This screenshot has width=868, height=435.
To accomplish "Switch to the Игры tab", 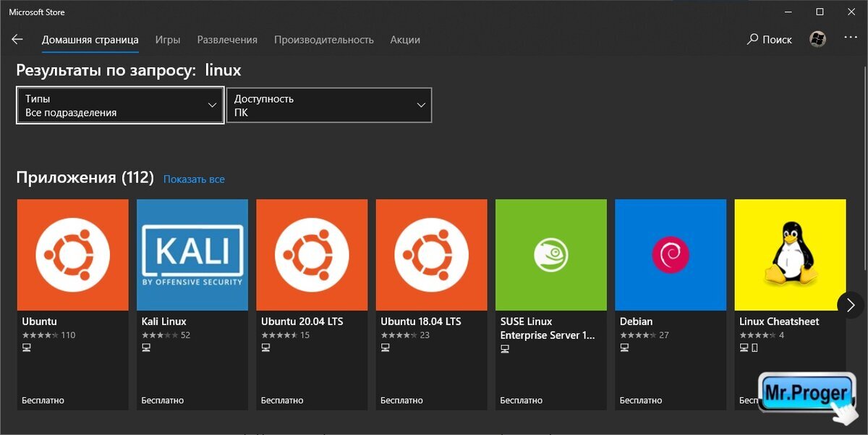I will click(168, 40).
